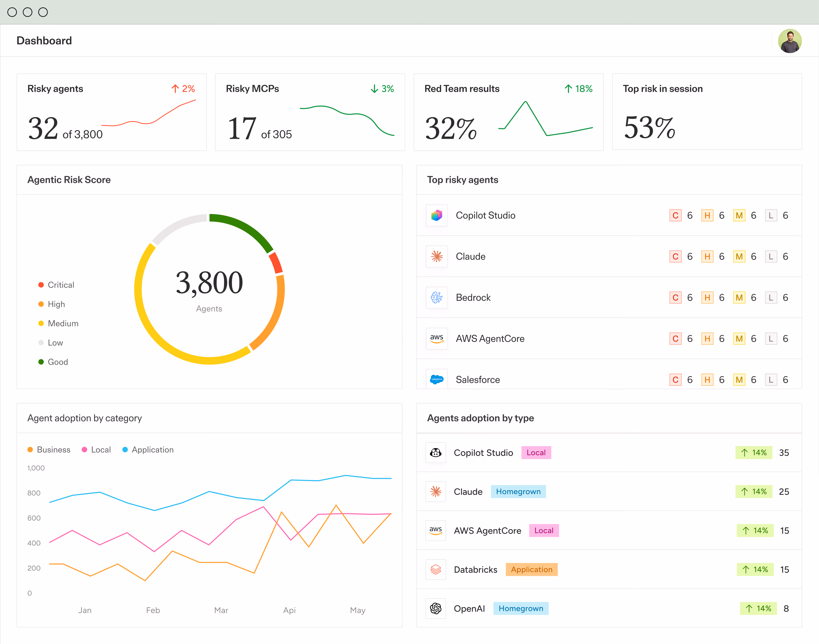Click the OpenAI logo icon
This screenshot has height=644, width=819.
pos(436,608)
